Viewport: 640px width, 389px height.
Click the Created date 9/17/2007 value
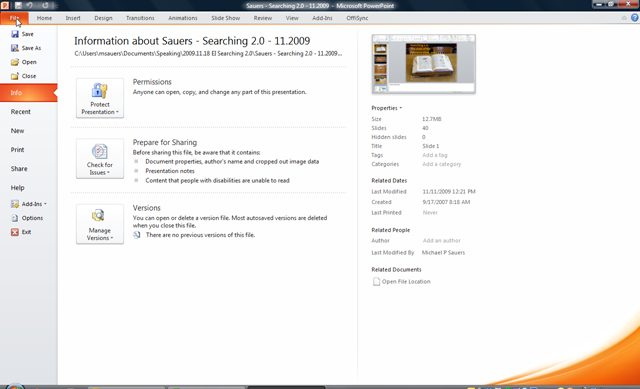coord(446,202)
